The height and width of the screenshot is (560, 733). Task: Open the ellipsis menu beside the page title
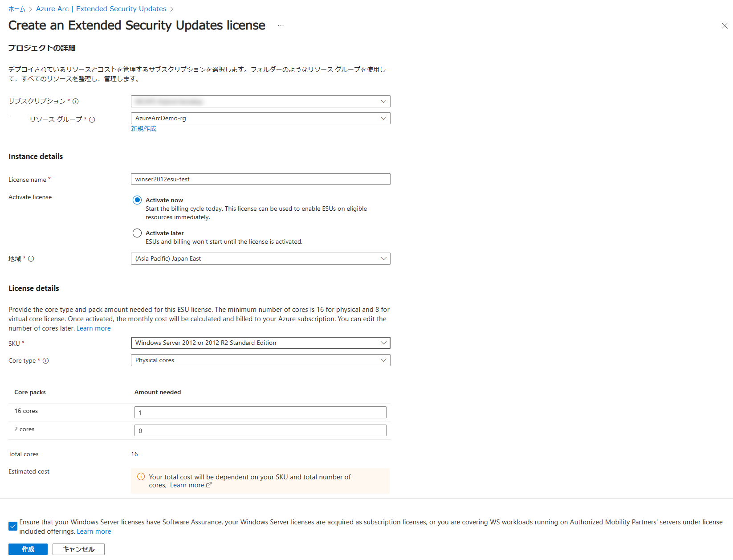(x=281, y=26)
